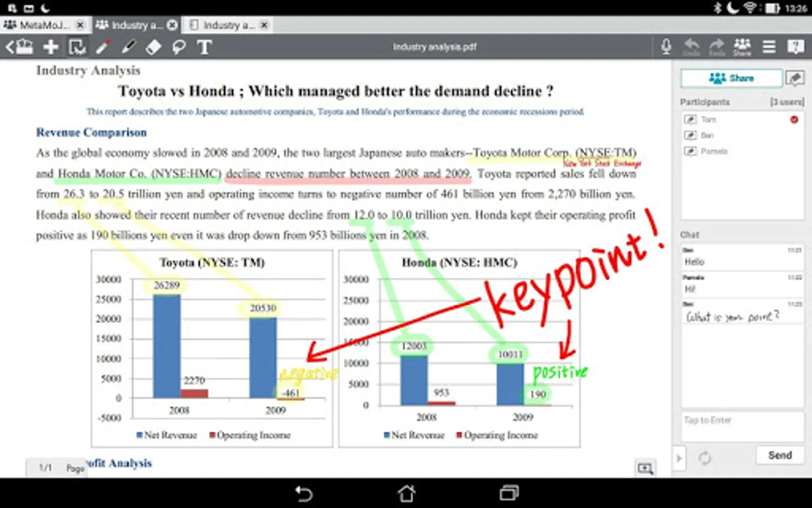Close the MetaMoJi tab
812x508 pixels.
point(80,25)
